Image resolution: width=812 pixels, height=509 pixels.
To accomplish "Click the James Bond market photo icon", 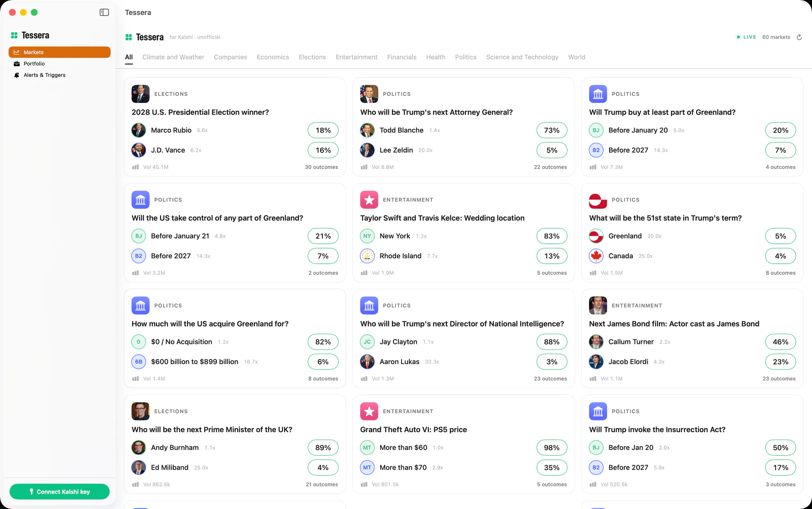I will [598, 306].
